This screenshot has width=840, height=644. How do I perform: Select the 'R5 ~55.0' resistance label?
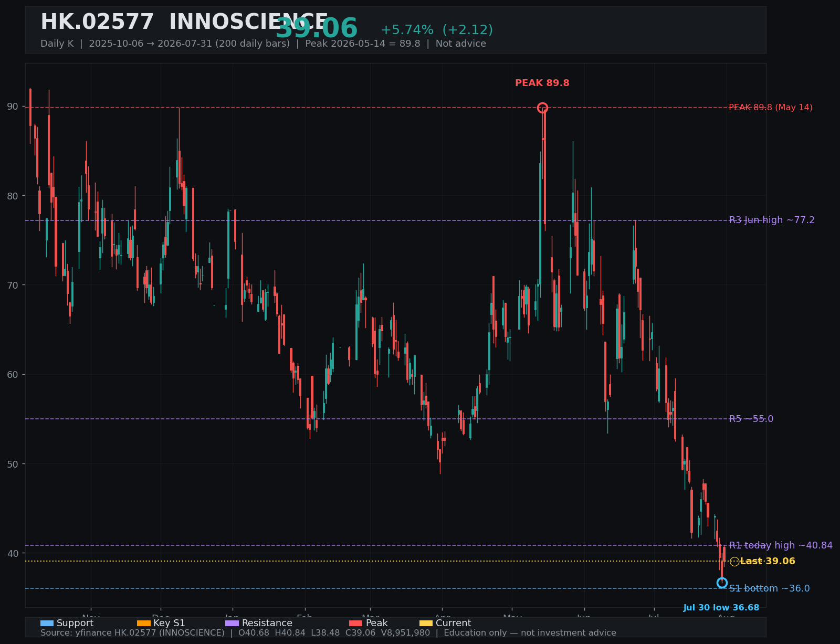coord(751,419)
